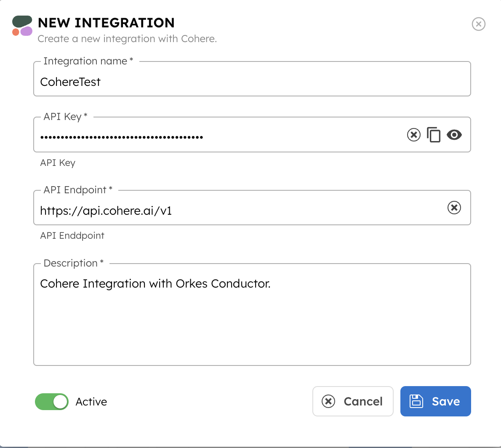Click the 'API Enddpoint' helper text
The width and height of the screenshot is (501, 448).
[x=72, y=236]
